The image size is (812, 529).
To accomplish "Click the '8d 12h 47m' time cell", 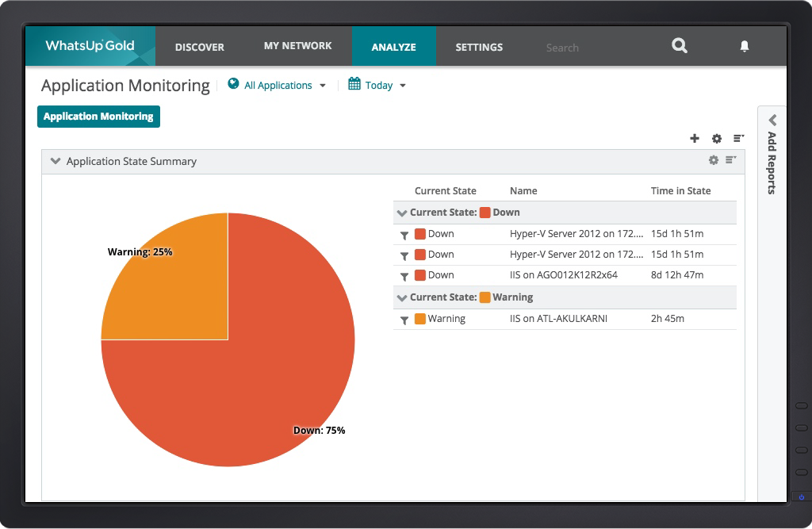I will (x=677, y=275).
